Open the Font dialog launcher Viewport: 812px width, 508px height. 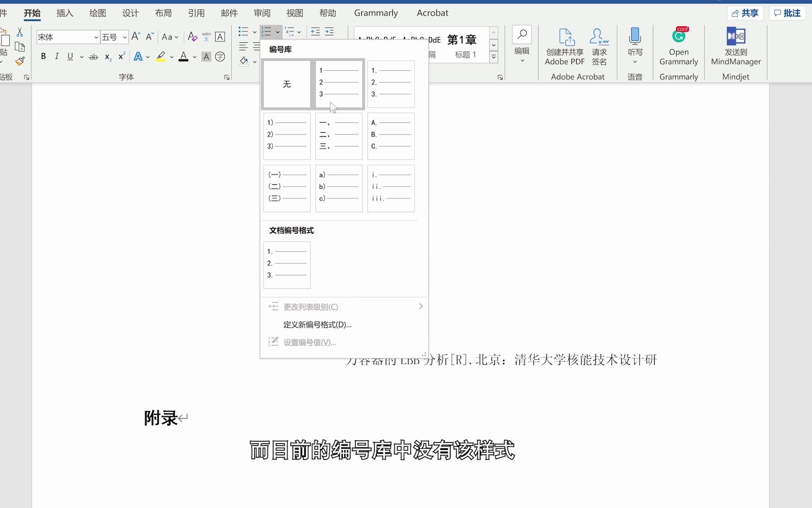[226, 77]
